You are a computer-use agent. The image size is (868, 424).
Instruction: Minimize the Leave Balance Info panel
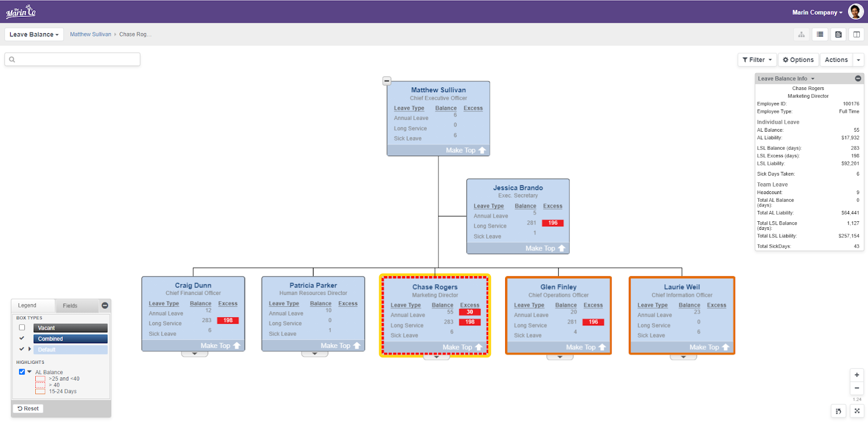(x=858, y=79)
